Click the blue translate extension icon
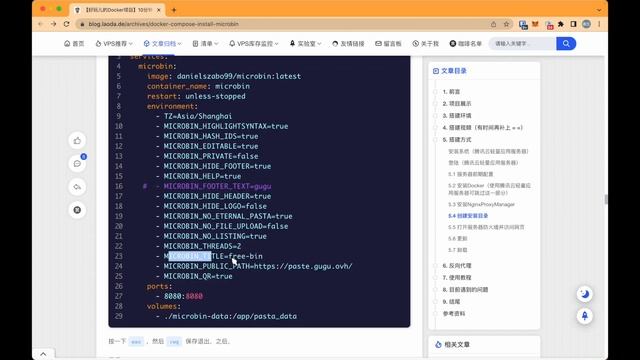The image size is (640, 360). (x=523, y=24)
